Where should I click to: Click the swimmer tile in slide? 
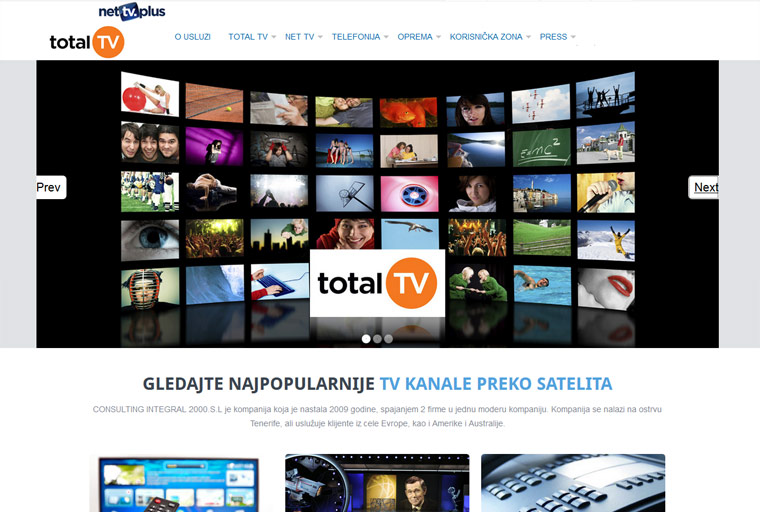coord(542,285)
